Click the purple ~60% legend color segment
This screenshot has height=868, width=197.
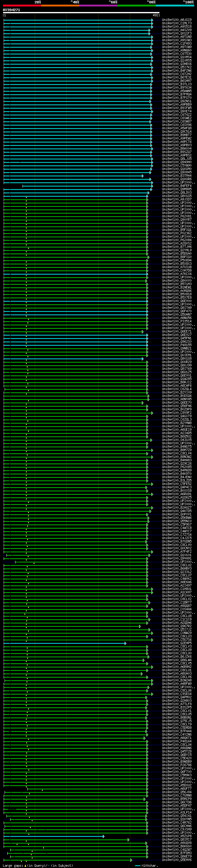[98, 6]
